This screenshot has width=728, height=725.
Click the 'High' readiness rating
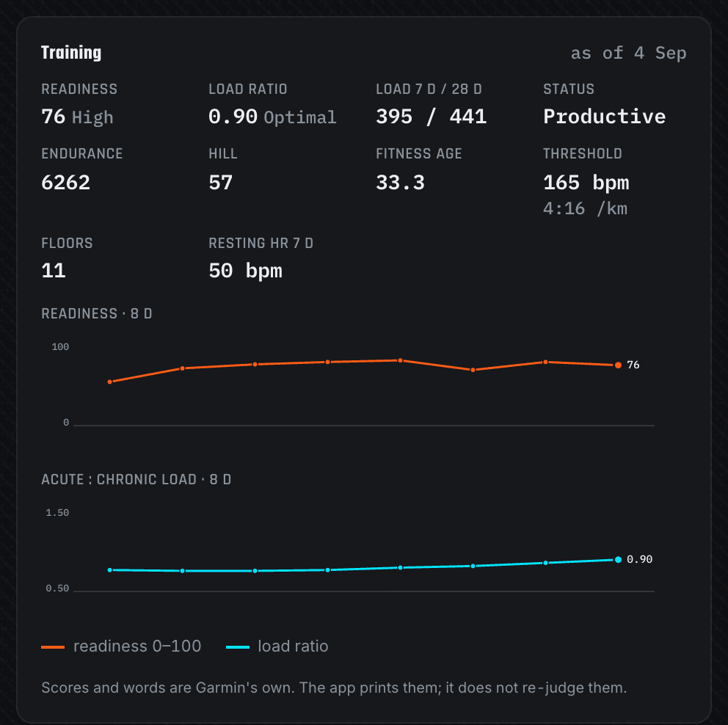pyautogui.click(x=92, y=117)
